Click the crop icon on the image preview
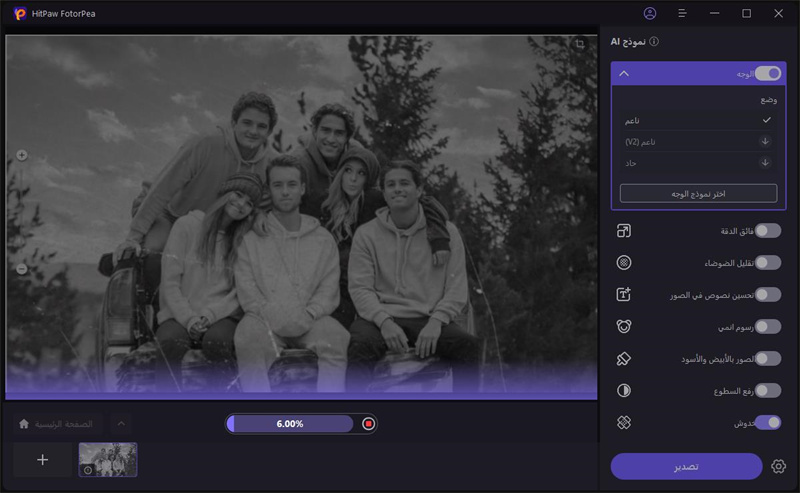This screenshot has height=493, width=800. (x=580, y=44)
